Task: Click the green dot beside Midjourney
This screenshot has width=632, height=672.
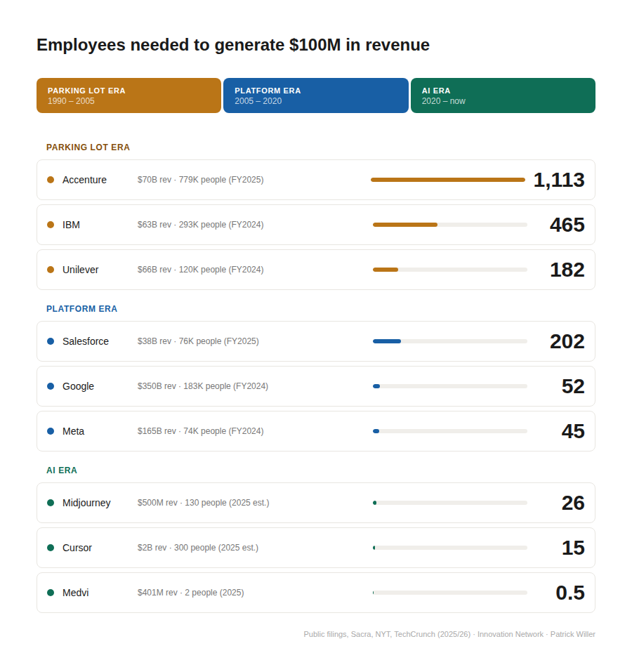Action: [x=51, y=503]
